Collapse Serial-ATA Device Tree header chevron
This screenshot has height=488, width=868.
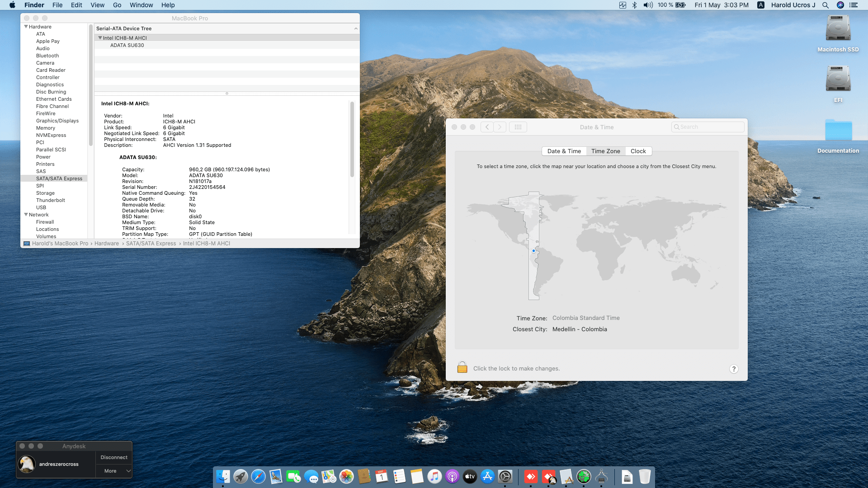point(356,28)
